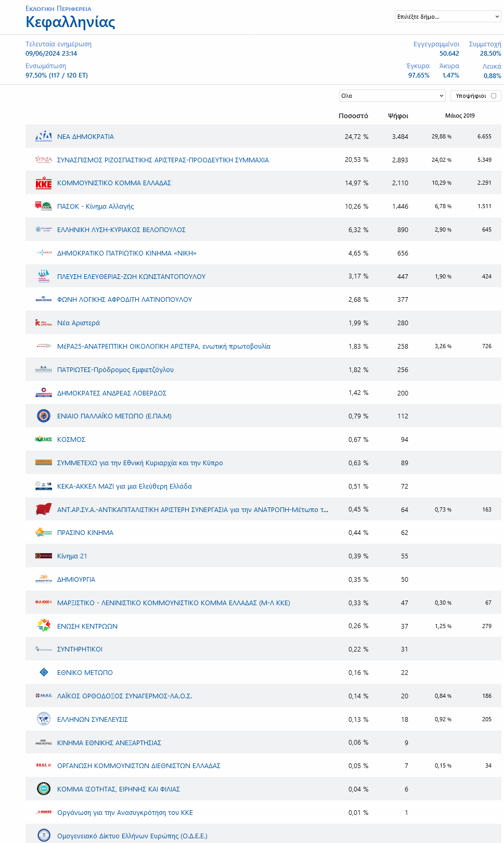
Task: Open the ΕΛΛΗΝΙΚΗ ΛΥΣΗ-ΚΥΡΙΑΚΟΣ ΒΕΛΟΠΟΥΛΟΣ link
Action: pos(121,229)
